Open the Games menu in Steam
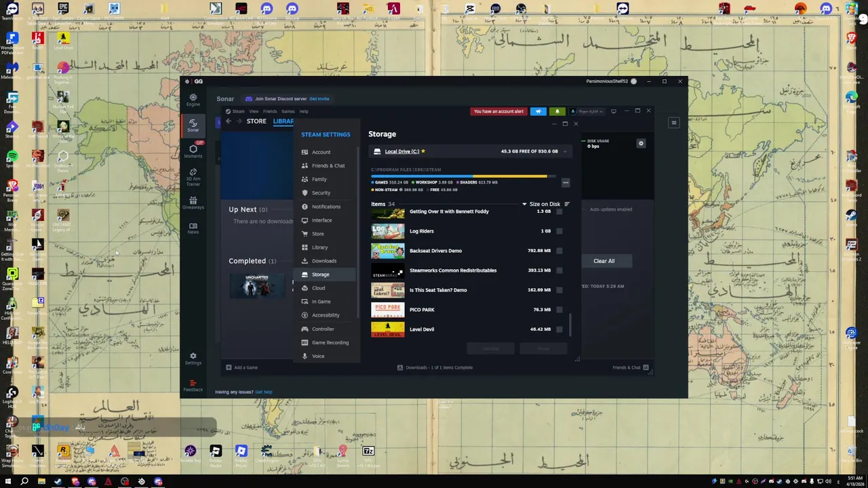Screen dimensions: 868x488 click(x=288, y=111)
